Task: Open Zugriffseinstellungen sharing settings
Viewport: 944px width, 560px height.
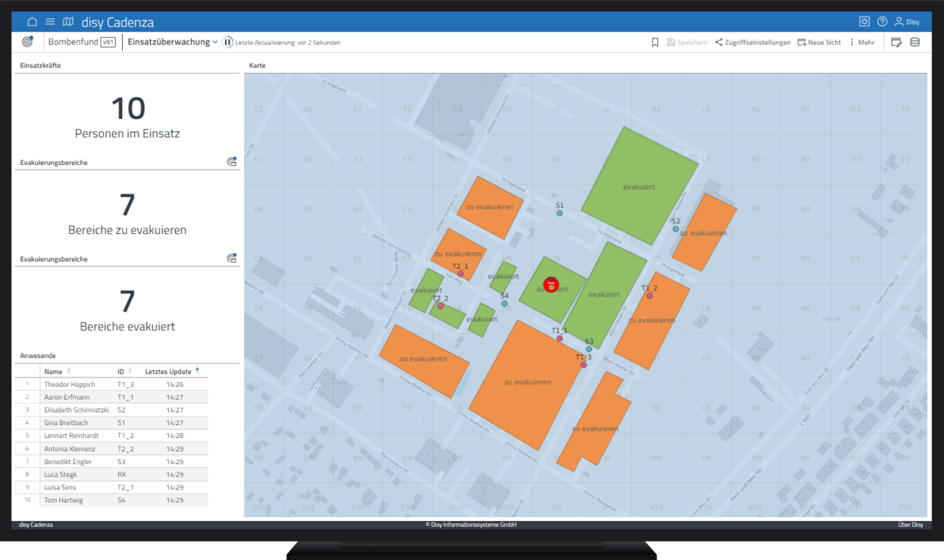Action: click(752, 42)
